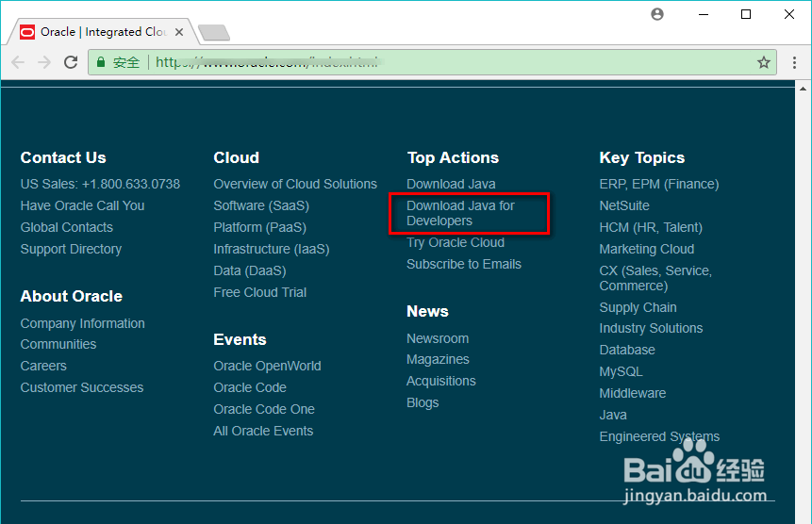Open Oracle Code link

click(x=250, y=388)
